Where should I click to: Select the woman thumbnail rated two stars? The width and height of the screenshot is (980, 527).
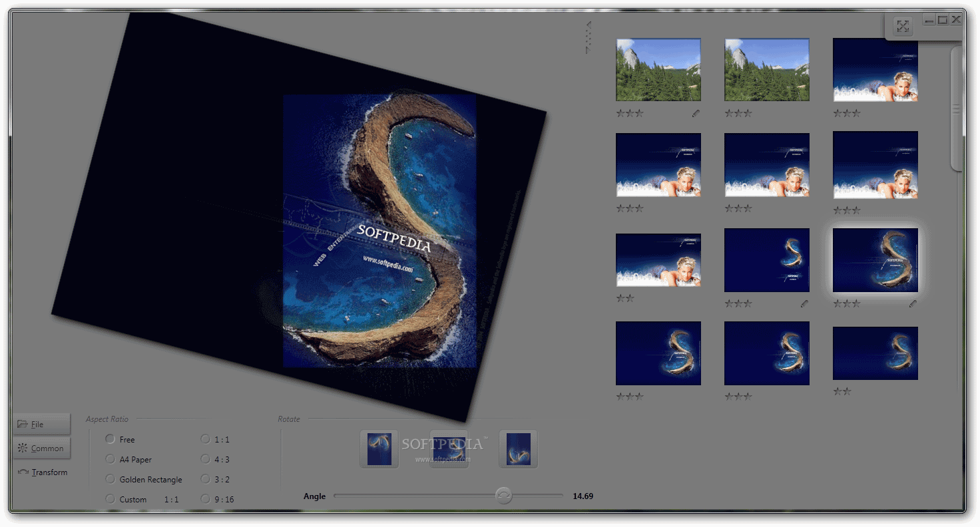(658, 260)
